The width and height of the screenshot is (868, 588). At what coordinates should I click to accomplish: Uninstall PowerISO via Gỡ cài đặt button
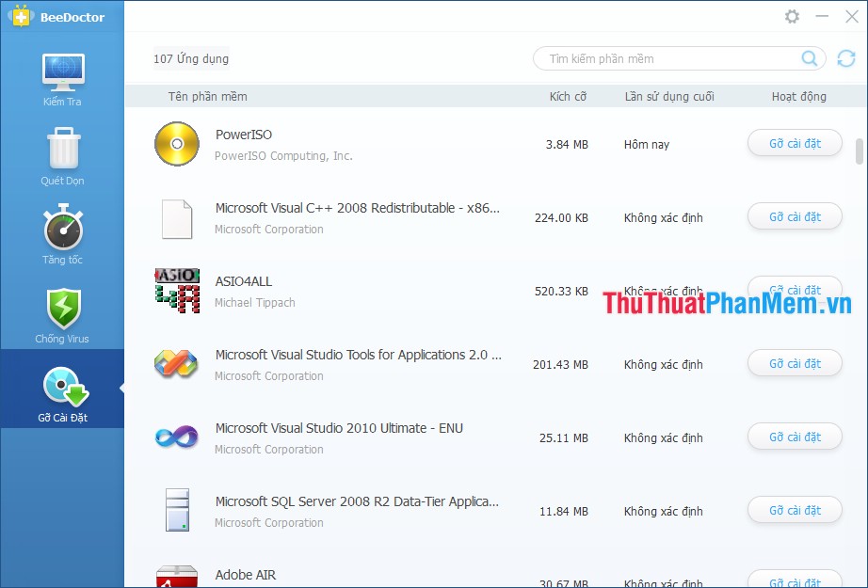coord(794,143)
